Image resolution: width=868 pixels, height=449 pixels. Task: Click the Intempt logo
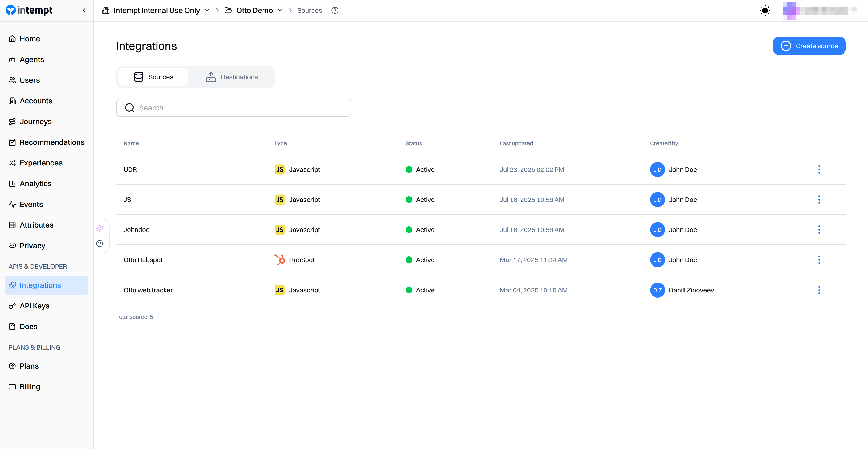point(29,10)
